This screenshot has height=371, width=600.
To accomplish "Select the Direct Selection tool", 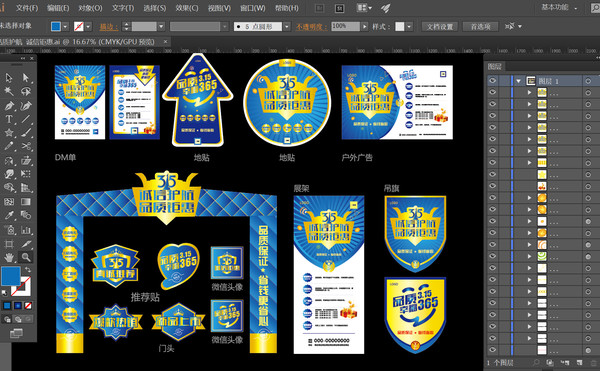I will coord(26,78).
